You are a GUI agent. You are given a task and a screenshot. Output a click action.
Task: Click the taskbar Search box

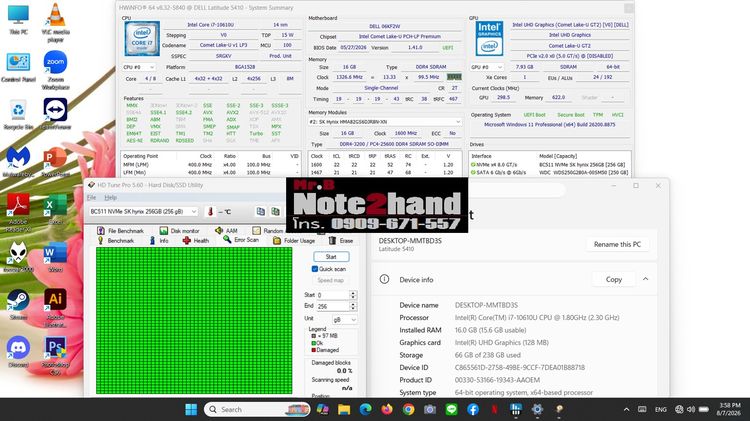(257, 410)
